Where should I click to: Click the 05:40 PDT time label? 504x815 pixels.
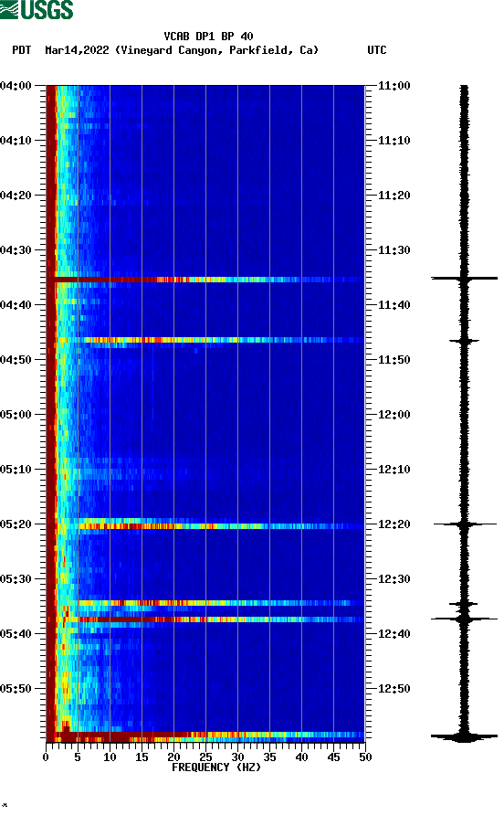click(x=16, y=634)
